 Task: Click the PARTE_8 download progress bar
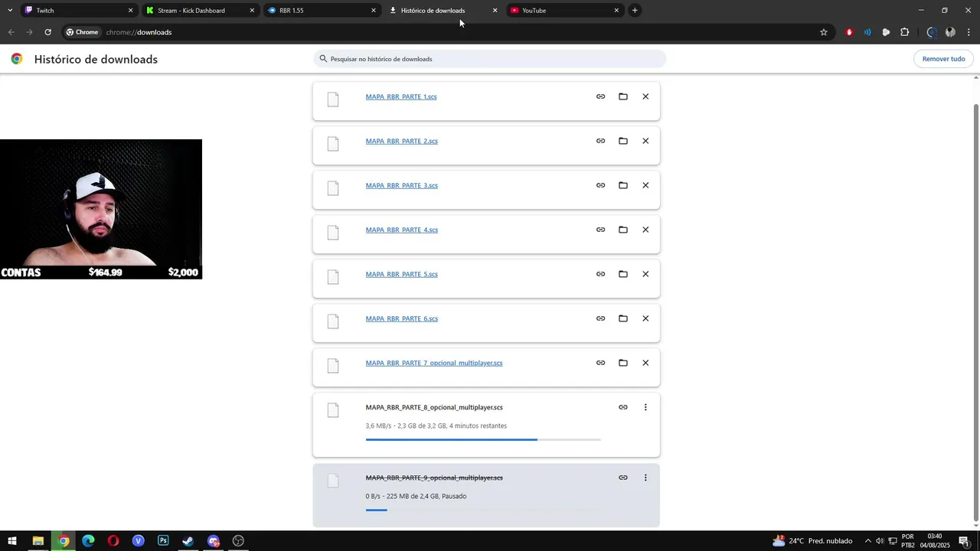483,440
